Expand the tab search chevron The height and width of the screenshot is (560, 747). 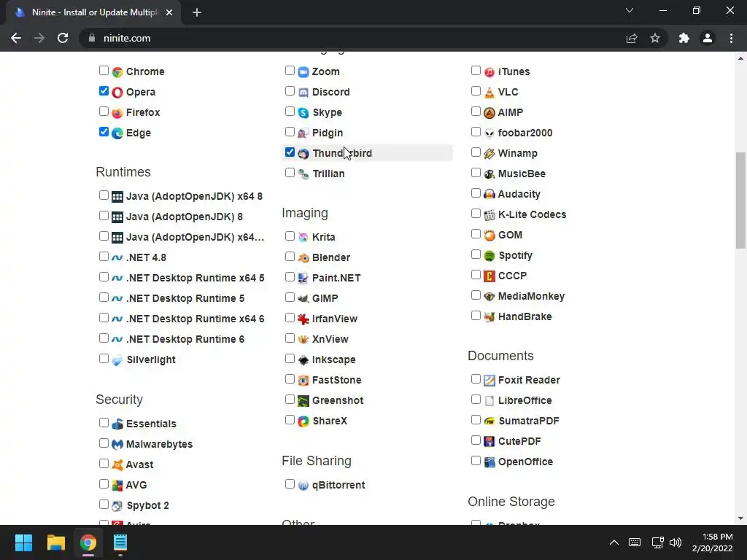pyautogui.click(x=630, y=10)
